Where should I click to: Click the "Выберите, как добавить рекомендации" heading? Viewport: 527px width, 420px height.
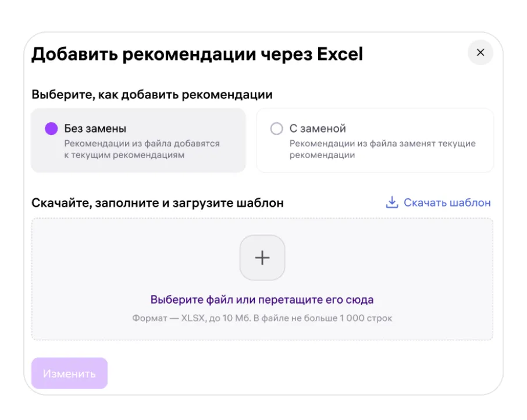click(152, 94)
